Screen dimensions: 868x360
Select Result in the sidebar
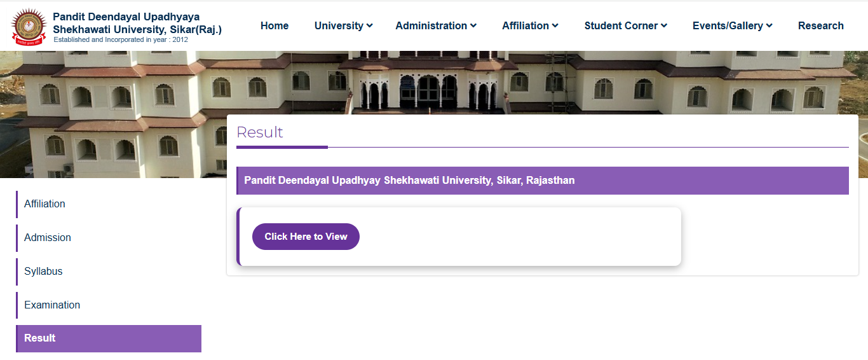click(x=109, y=338)
